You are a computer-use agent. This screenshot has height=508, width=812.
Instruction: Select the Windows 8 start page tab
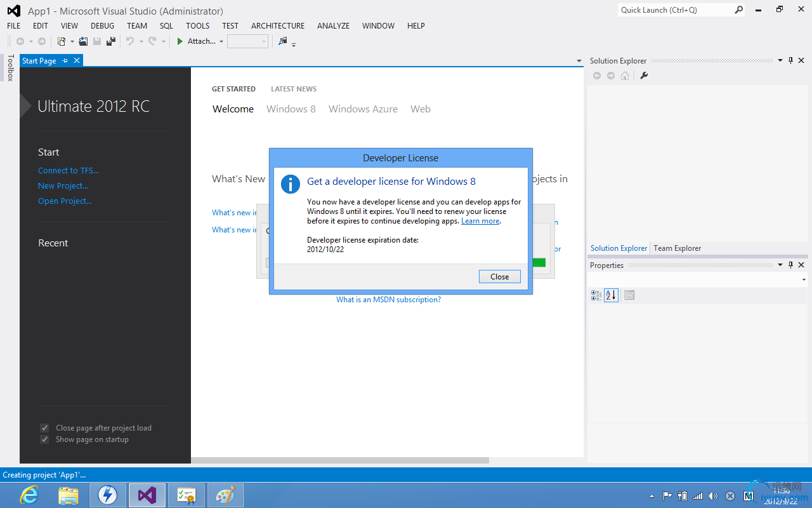click(291, 109)
